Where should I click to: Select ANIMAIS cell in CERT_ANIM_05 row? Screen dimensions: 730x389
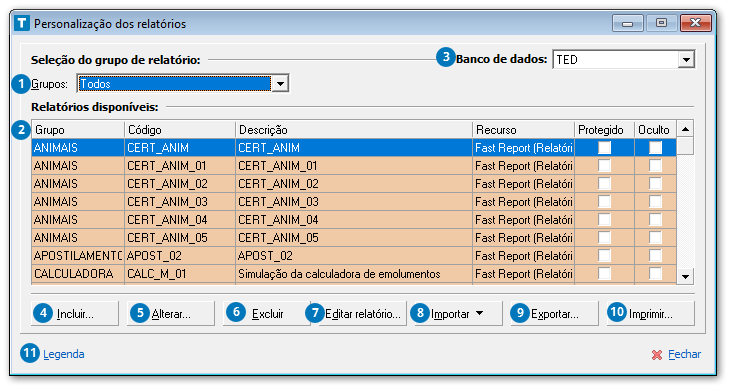pyautogui.click(x=78, y=238)
